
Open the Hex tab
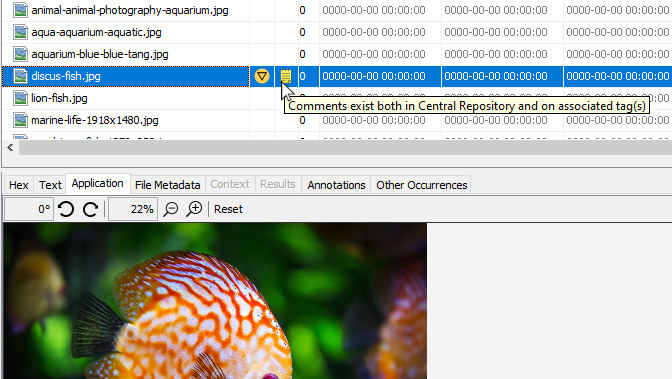18,185
